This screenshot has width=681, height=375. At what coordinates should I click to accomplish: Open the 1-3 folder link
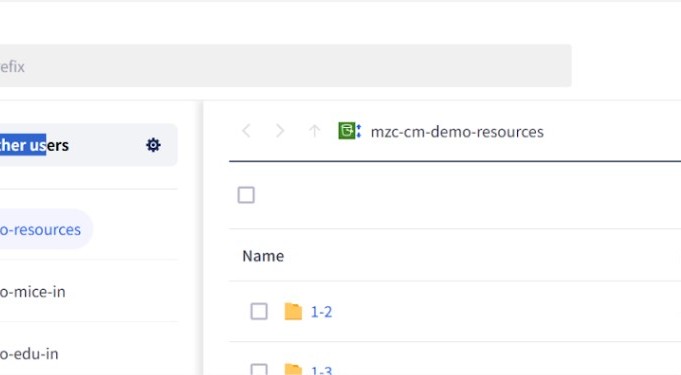pyautogui.click(x=321, y=370)
